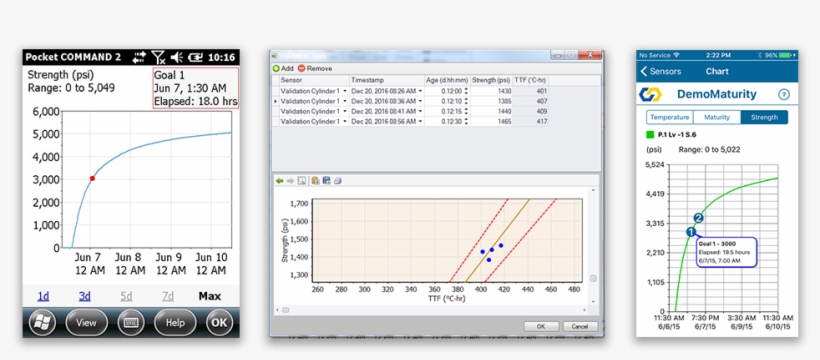Image resolution: width=820 pixels, height=360 pixels.
Task: Tap goal marker 1 on the green curve
Action: [x=691, y=232]
